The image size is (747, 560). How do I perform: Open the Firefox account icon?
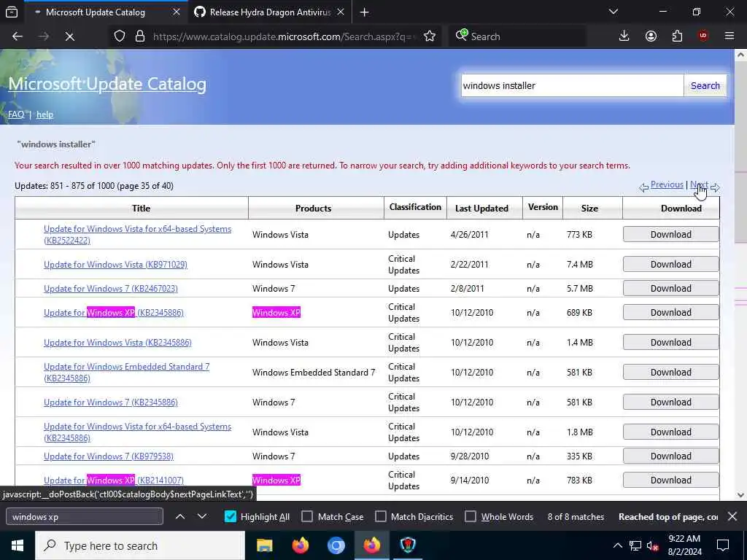pyautogui.click(x=651, y=36)
